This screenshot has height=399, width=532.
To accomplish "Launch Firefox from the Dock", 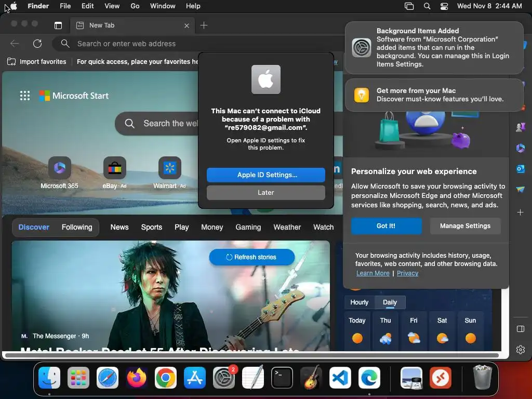I will point(137,378).
